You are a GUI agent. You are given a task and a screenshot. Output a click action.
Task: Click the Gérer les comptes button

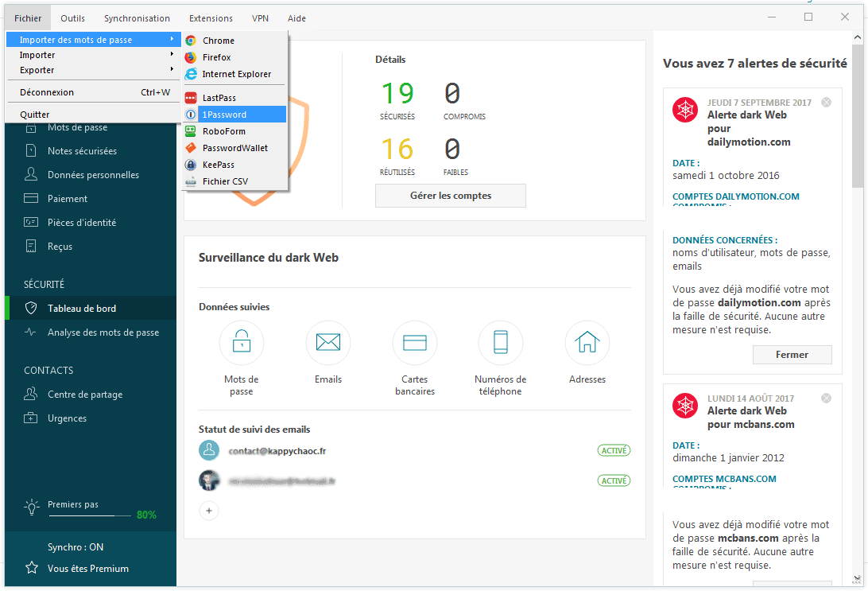coord(450,196)
